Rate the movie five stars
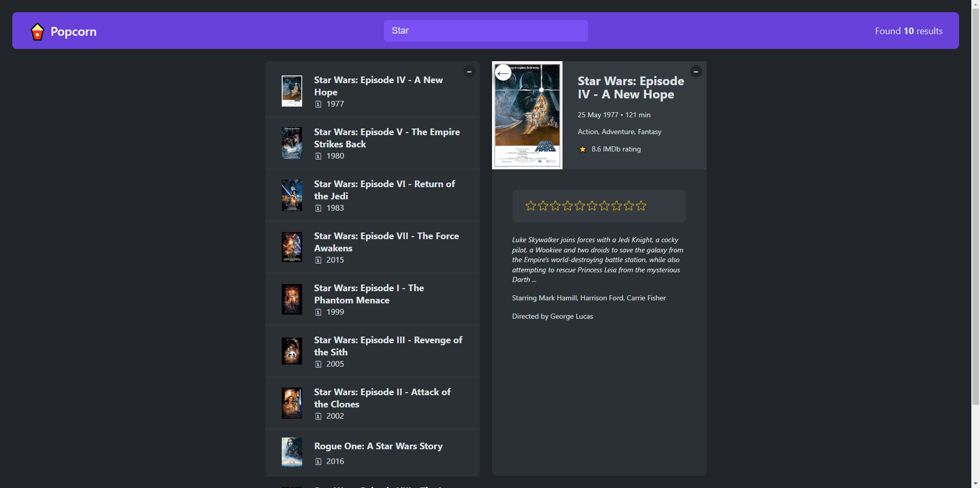 coord(580,206)
